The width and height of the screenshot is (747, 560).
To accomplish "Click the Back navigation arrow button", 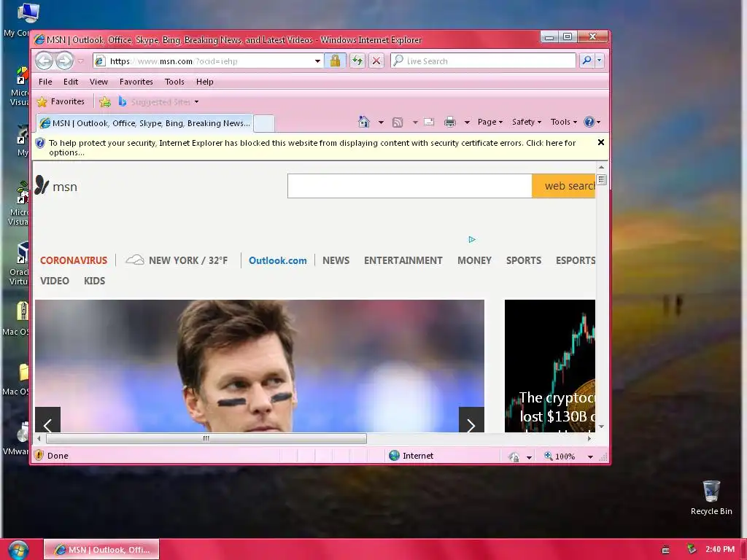I will pos(44,61).
